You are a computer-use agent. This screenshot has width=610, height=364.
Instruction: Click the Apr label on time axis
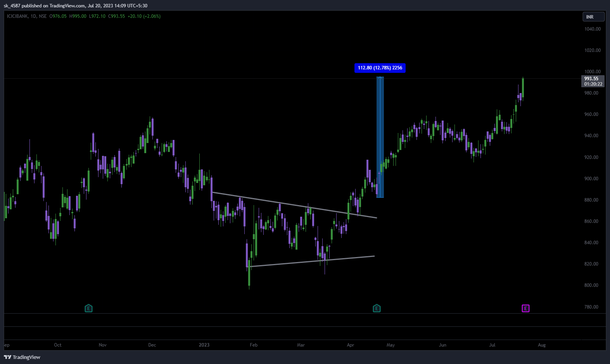[351, 345]
